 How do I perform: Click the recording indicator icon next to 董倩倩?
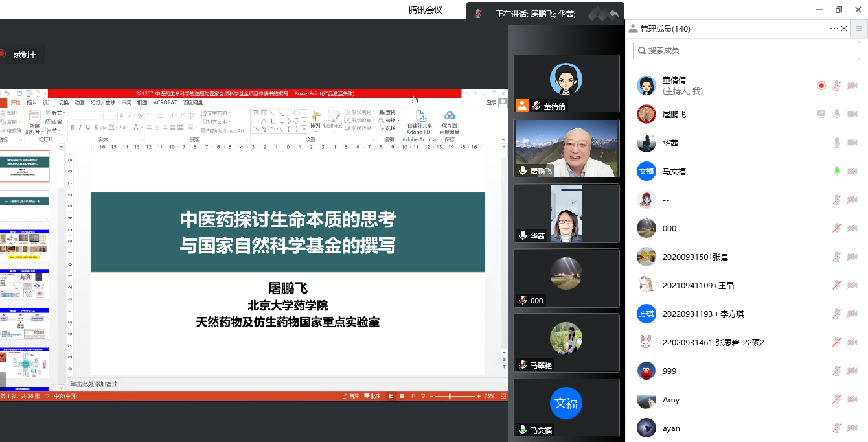pos(821,86)
